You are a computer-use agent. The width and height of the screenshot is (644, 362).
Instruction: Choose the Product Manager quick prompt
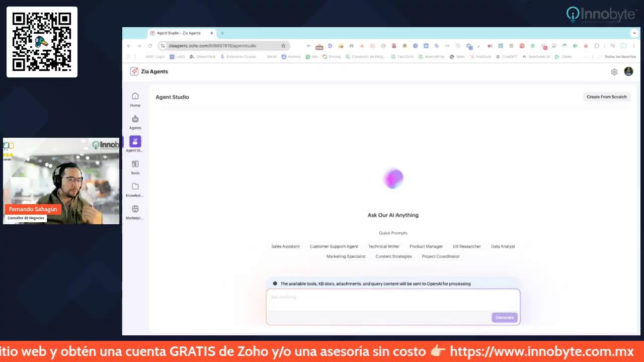point(426,246)
